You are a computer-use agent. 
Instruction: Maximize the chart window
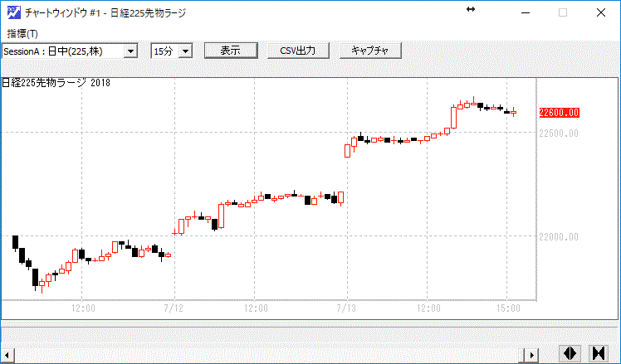click(563, 13)
